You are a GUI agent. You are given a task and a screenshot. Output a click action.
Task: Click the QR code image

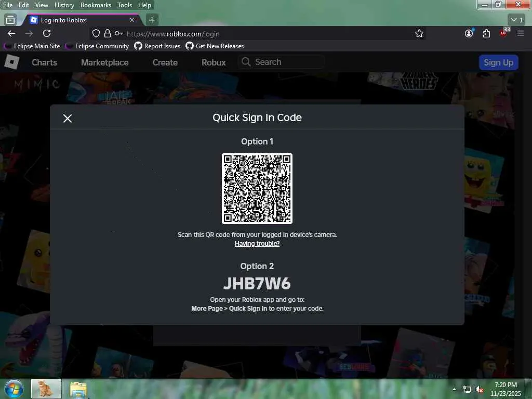pyautogui.click(x=257, y=189)
